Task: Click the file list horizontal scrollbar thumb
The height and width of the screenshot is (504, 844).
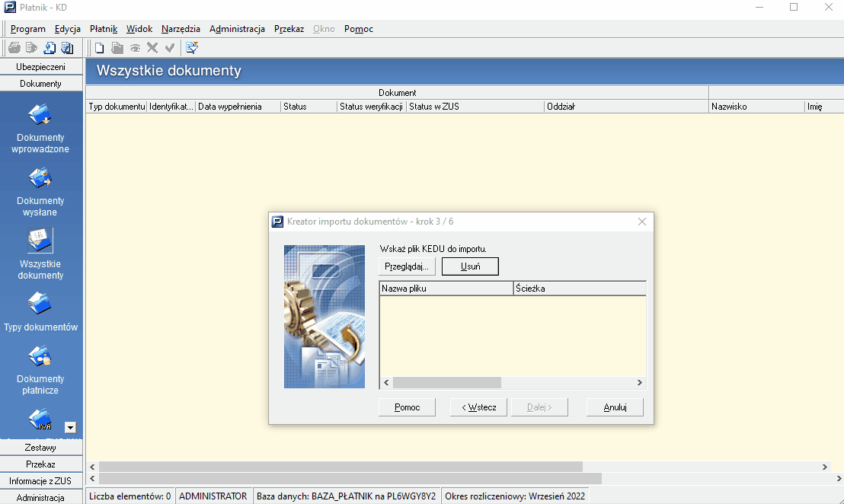Action: pos(447,382)
